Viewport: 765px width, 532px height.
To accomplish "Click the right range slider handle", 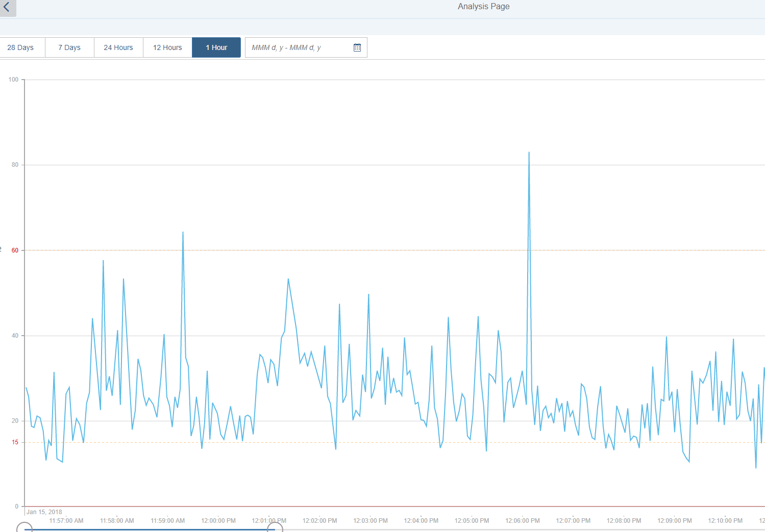I will coord(275,528).
